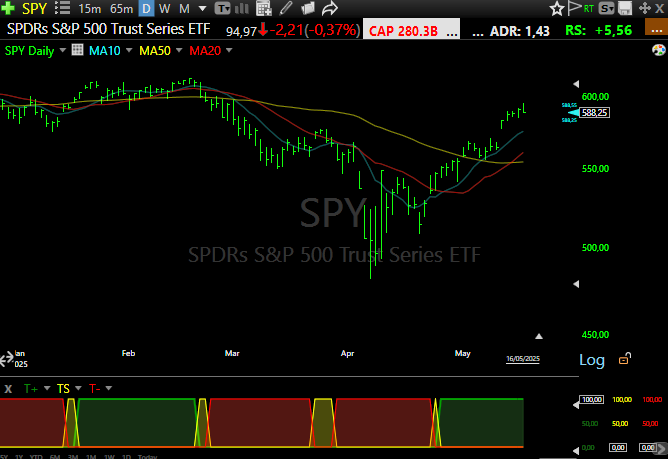Viewport: 668px width, 459px height.
Task: Open the SPY Daily dropdown arrow
Action: pyautogui.click(x=63, y=50)
